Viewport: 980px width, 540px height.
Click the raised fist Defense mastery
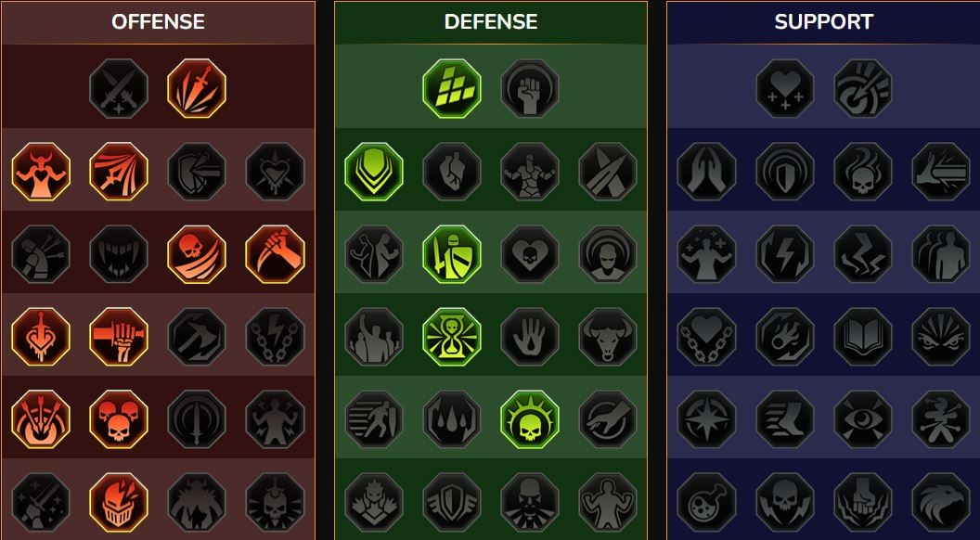click(x=530, y=89)
